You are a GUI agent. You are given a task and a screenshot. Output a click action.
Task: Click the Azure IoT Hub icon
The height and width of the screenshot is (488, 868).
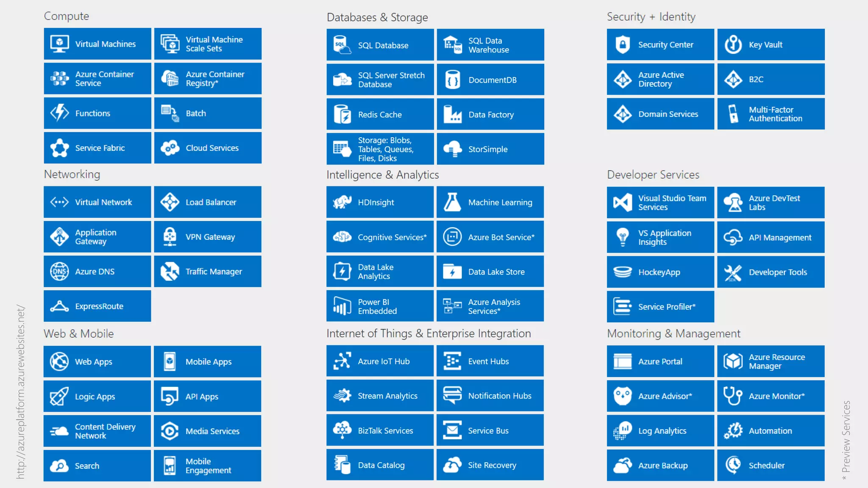click(x=342, y=361)
